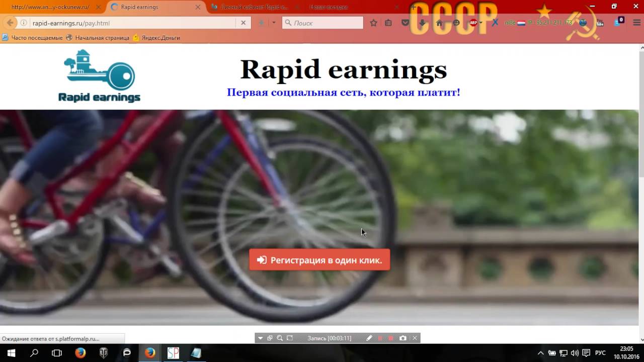
Task: Bookmark this page with the star icon
Action: coord(373,23)
